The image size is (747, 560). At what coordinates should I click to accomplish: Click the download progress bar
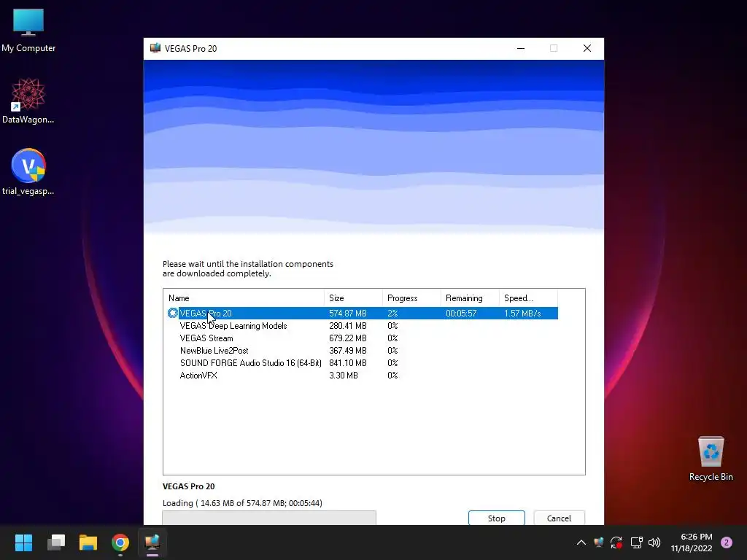269,518
